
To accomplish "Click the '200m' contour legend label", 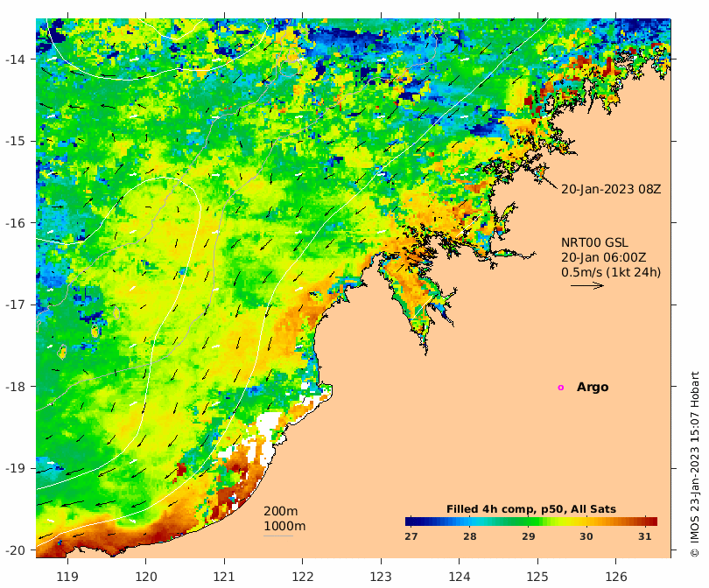I will (x=280, y=511).
